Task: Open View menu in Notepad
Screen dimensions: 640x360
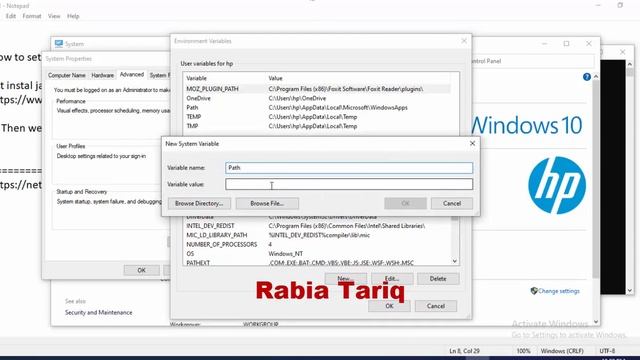Action: click(54, 16)
